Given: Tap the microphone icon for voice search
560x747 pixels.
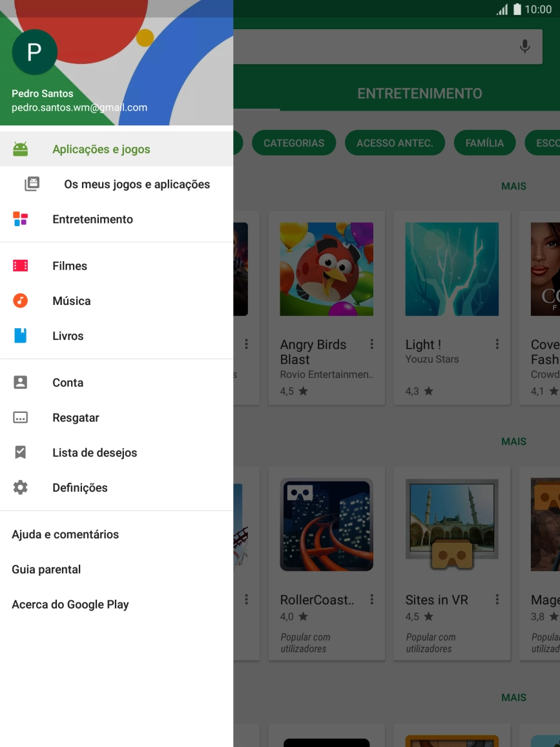Looking at the screenshot, I should click(x=525, y=46).
